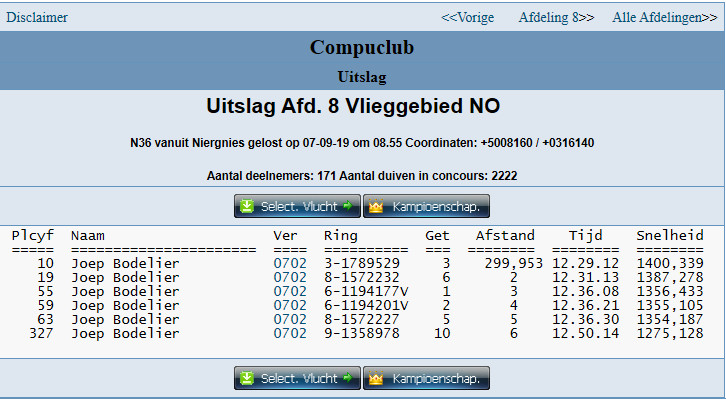This screenshot has width=726, height=399.
Task: Click arrival time 12.36.30
Action: [586, 319]
